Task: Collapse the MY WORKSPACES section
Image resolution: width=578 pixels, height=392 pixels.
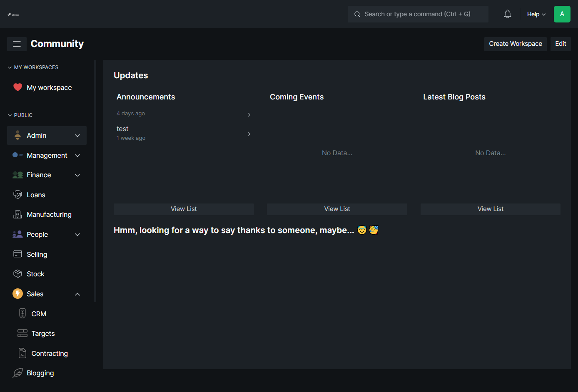Action: pyautogui.click(x=33, y=67)
